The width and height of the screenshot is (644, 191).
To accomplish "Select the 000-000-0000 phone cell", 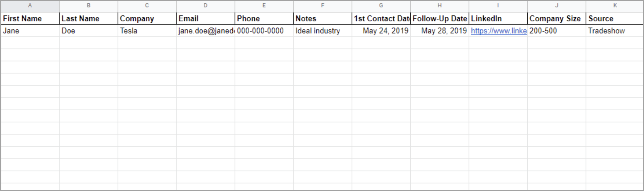I will click(264, 31).
